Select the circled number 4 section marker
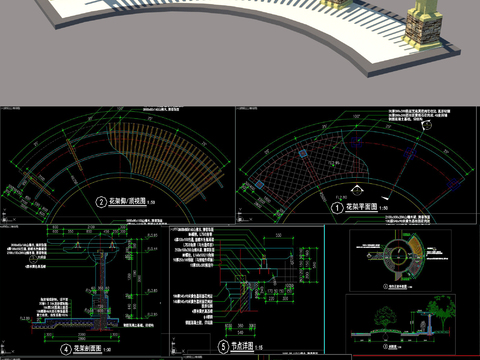The image size is (480, 360). (x=66, y=349)
